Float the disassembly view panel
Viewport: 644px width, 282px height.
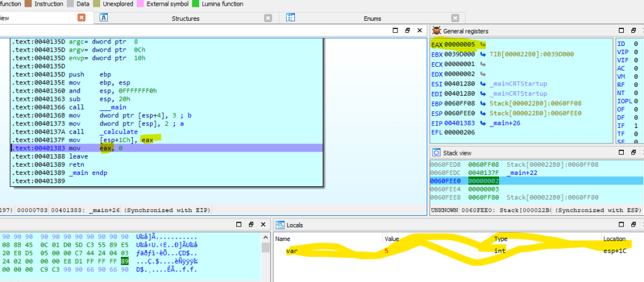408,30
